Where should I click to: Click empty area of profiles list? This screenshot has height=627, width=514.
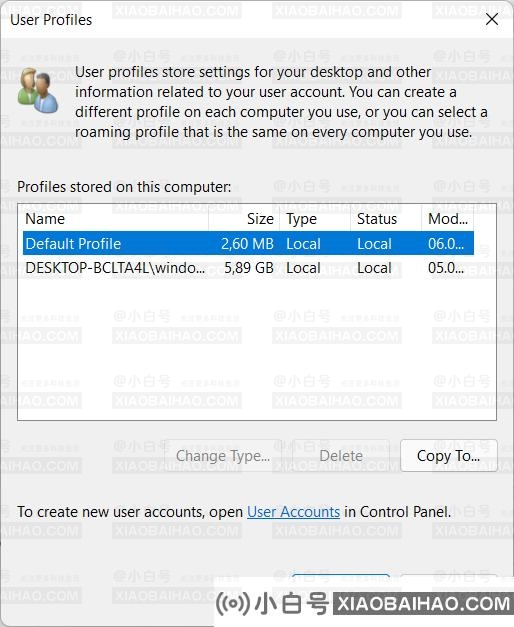(x=257, y=350)
